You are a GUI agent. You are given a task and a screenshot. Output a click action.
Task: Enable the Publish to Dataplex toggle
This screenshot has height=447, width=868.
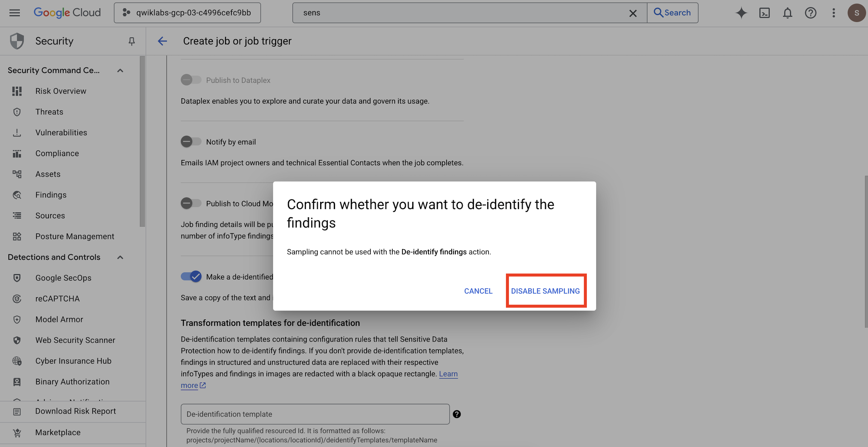coord(191,80)
